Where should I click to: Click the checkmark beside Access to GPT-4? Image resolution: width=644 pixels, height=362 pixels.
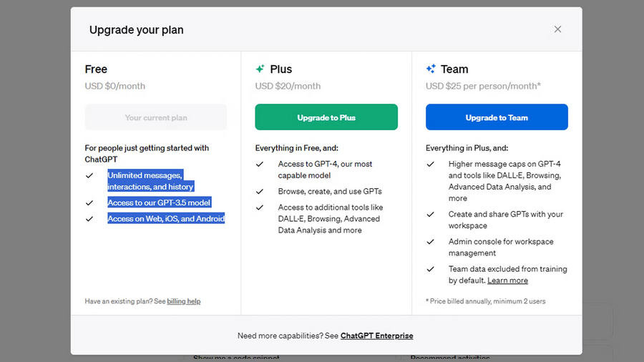pos(260,164)
